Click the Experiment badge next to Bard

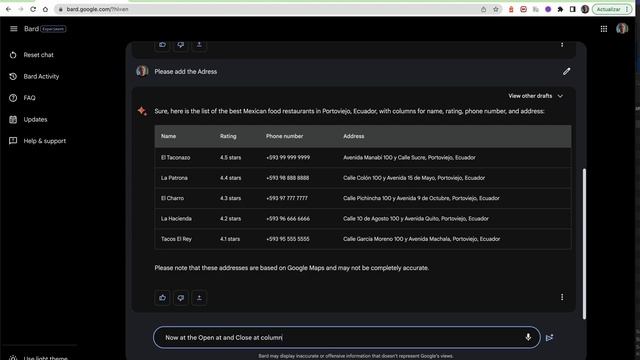click(53, 29)
